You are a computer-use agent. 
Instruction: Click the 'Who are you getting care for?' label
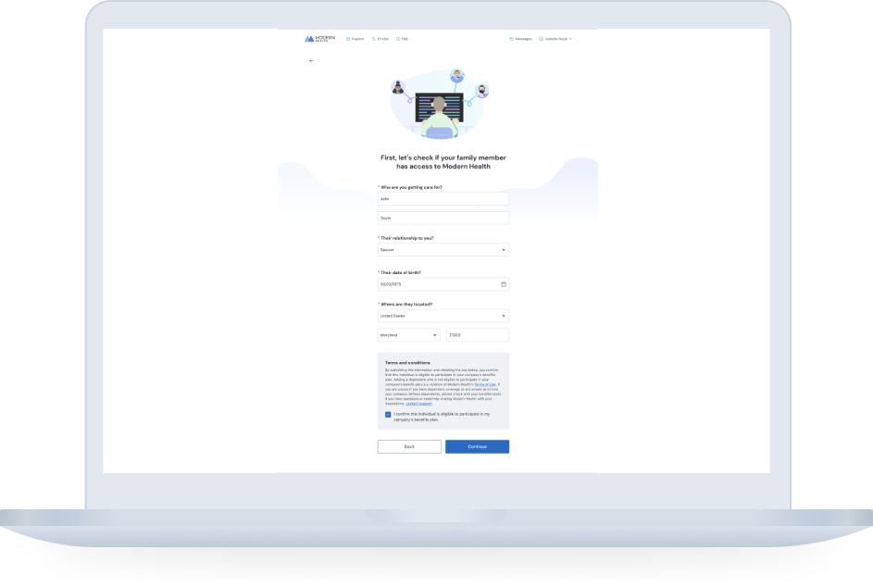[411, 188]
